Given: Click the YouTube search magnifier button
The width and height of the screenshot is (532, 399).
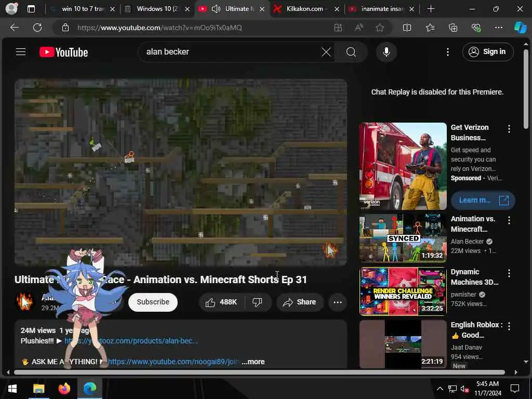Looking at the screenshot, I should (351, 52).
